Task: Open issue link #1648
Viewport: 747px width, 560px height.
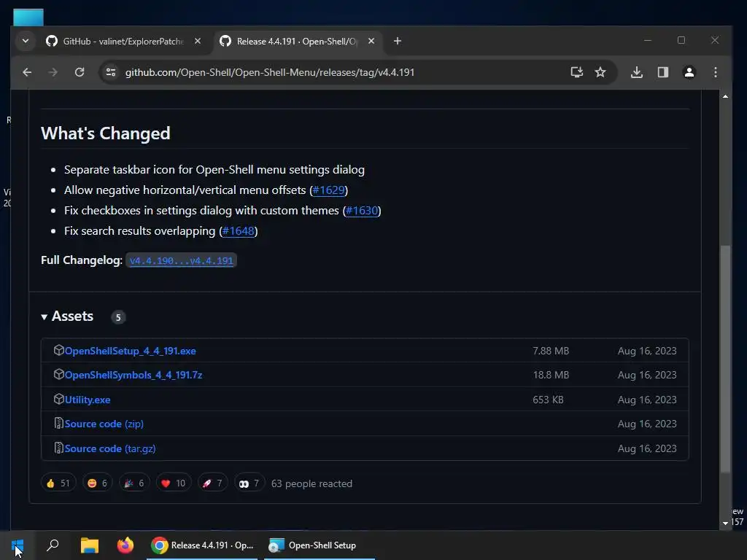Action: (x=239, y=231)
